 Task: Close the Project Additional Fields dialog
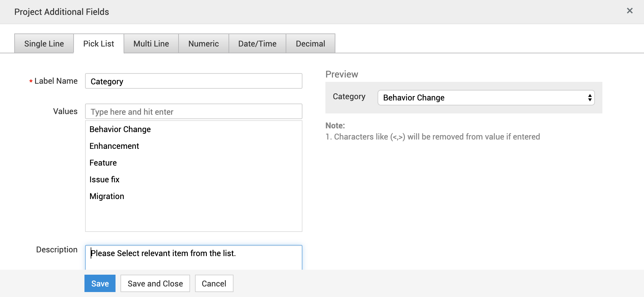point(629,11)
